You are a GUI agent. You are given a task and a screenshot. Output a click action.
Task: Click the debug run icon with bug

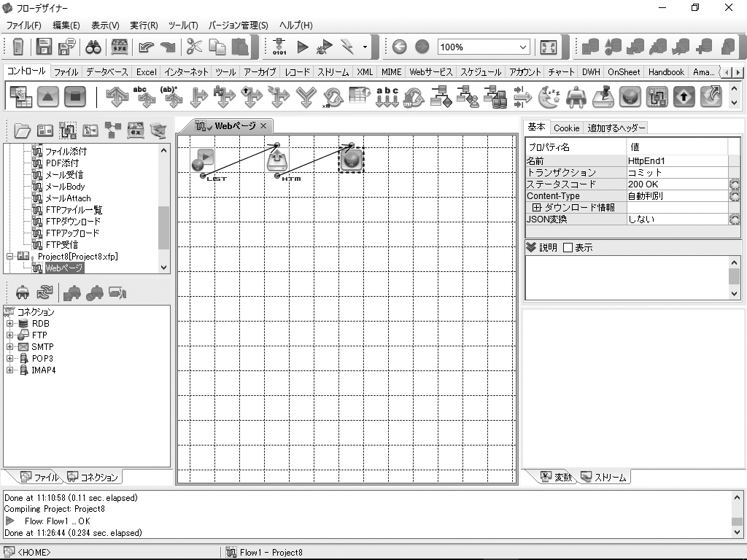(325, 47)
